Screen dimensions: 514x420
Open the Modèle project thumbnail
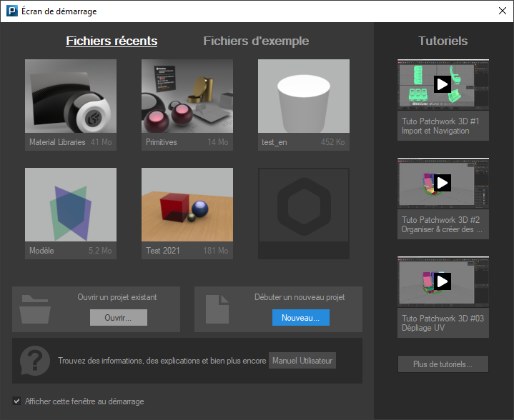coord(71,207)
